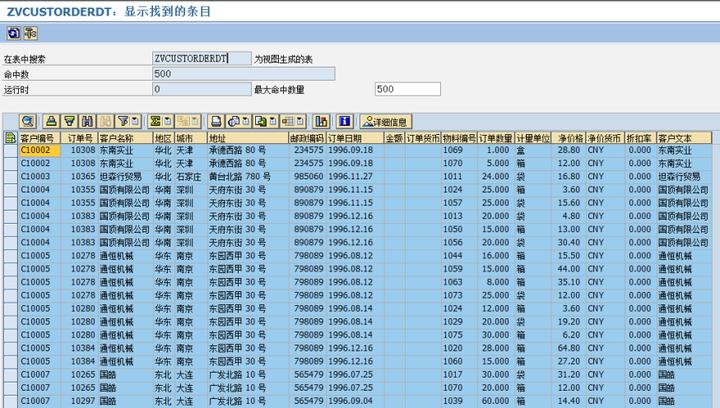The width and height of the screenshot is (720, 408).
Task: Click the date cell 1996.09.04
Action: [355, 401]
